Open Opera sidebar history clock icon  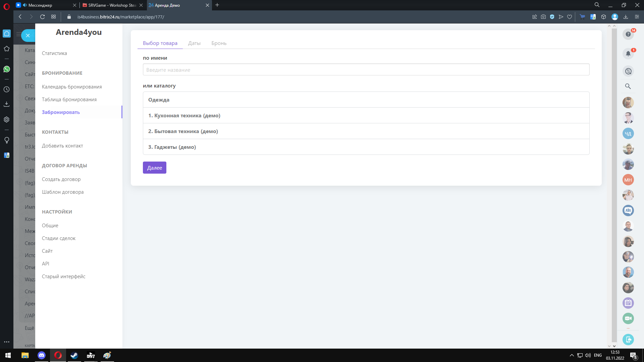click(7, 89)
